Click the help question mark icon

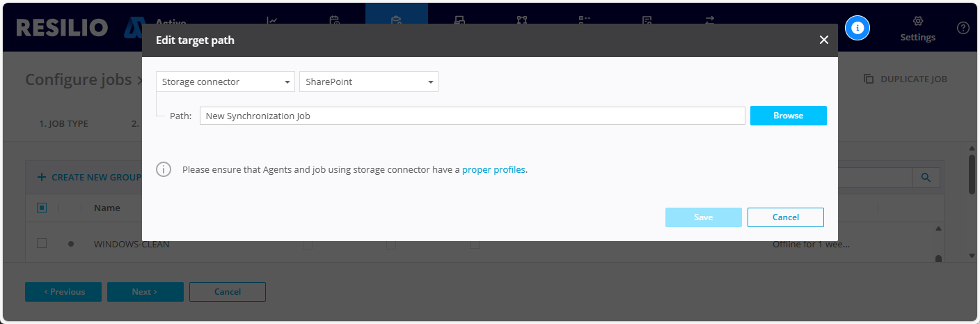coord(963,28)
